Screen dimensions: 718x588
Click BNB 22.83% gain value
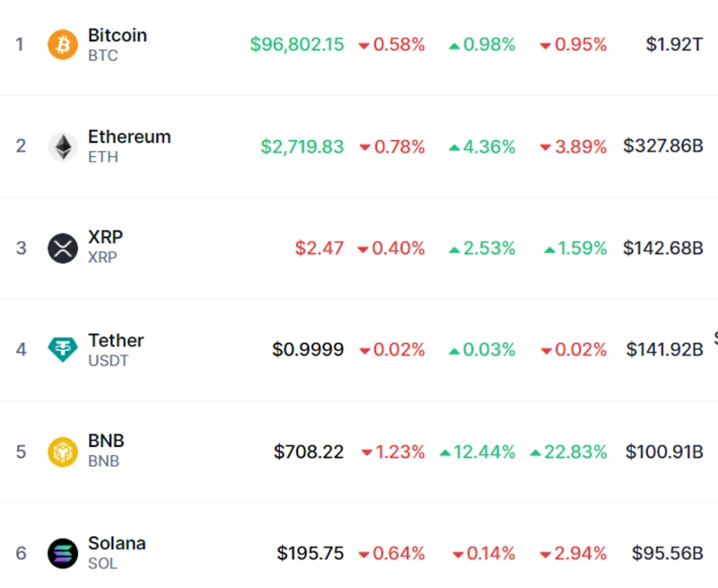point(575,452)
